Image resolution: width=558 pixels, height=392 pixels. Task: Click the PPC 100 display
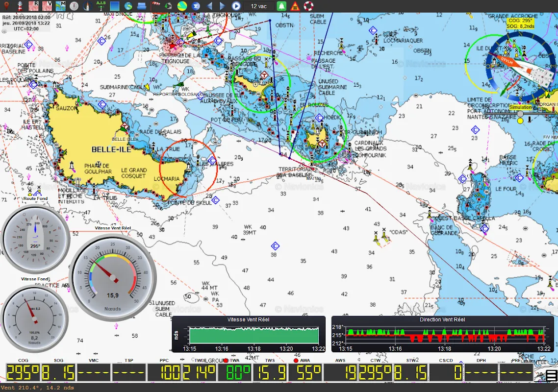pos(164,372)
